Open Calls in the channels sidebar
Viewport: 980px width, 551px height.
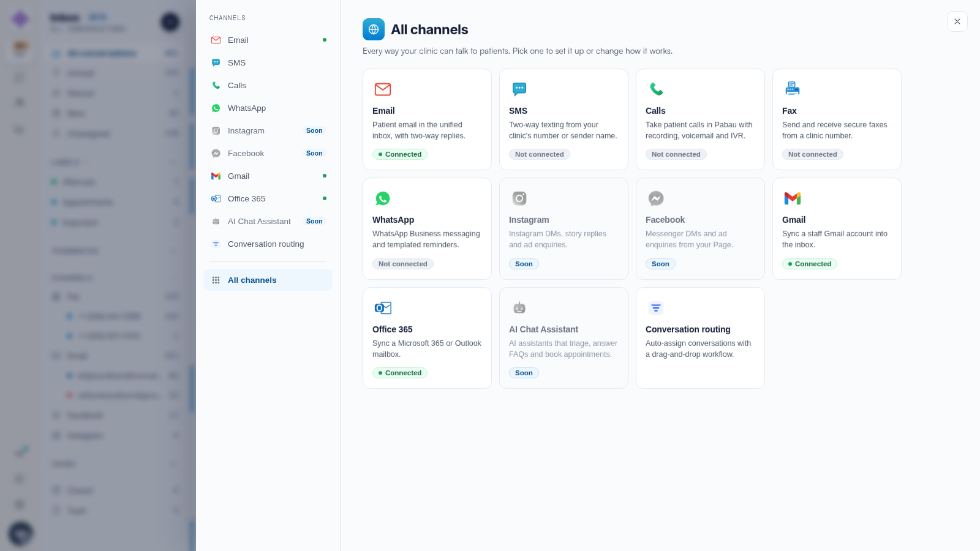(268, 86)
